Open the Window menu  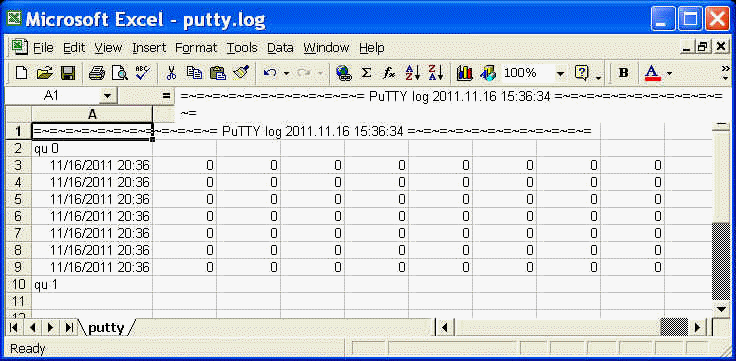[326, 48]
